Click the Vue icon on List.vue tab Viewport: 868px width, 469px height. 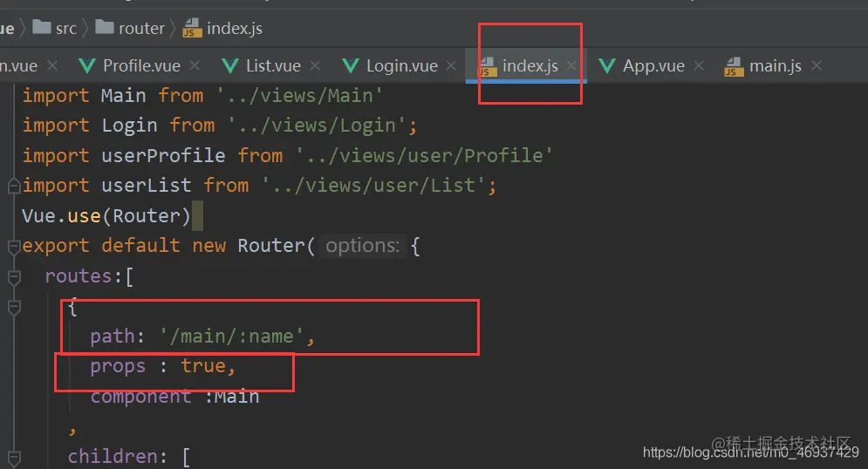(230, 65)
